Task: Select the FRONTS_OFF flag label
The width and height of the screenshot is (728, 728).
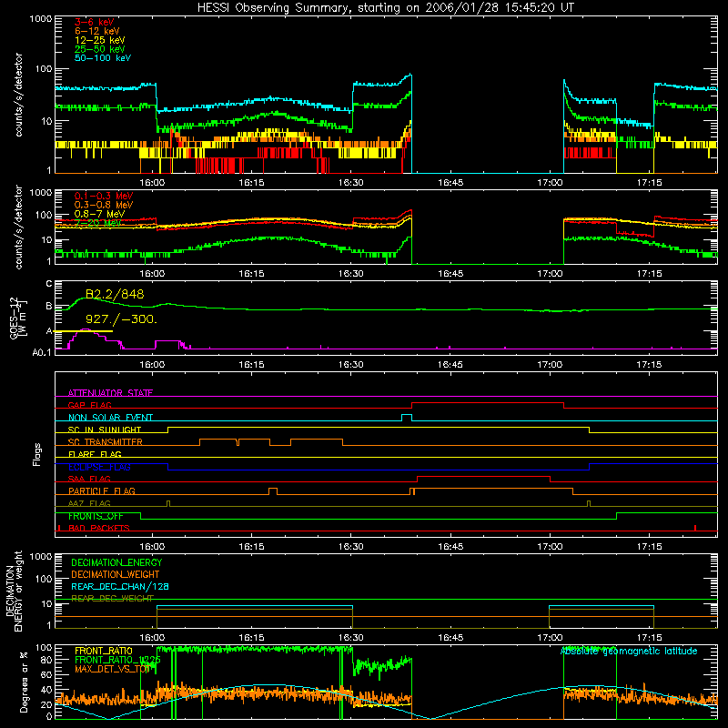Action: point(96,516)
